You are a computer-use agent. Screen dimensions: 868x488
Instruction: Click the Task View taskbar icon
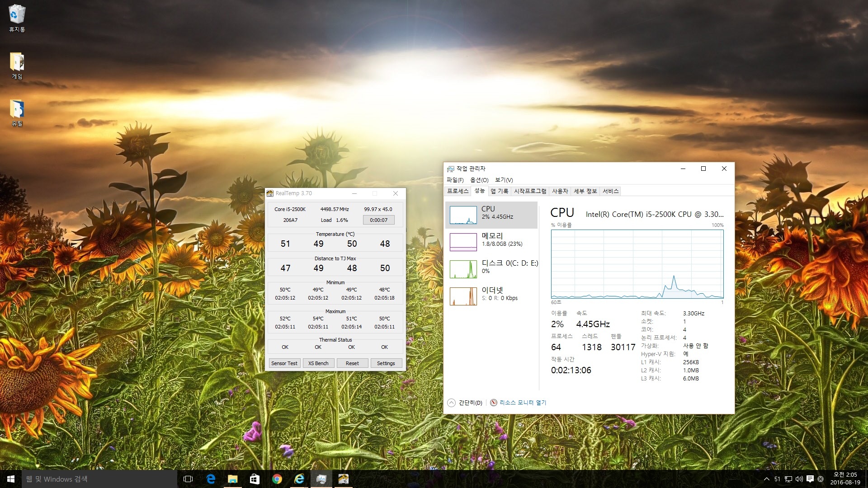coord(188,479)
